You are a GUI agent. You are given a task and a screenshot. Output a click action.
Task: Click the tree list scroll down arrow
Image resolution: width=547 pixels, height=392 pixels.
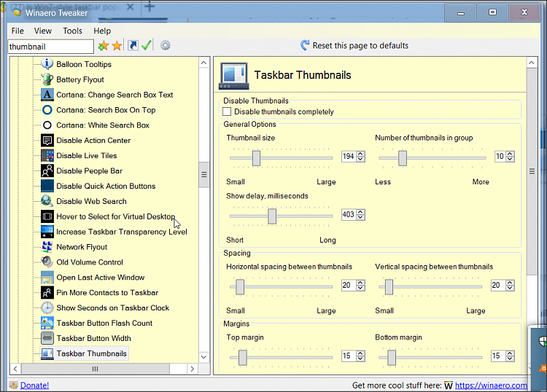point(204,357)
